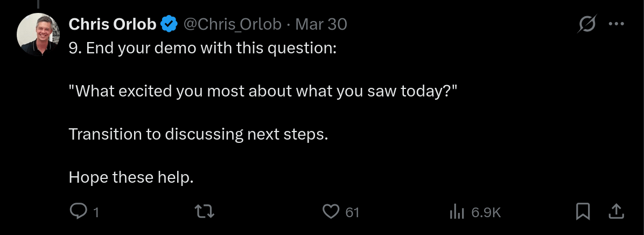Screen dimensions: 644x235
Task: Bookmark this post
Action: tap(583, 211)
